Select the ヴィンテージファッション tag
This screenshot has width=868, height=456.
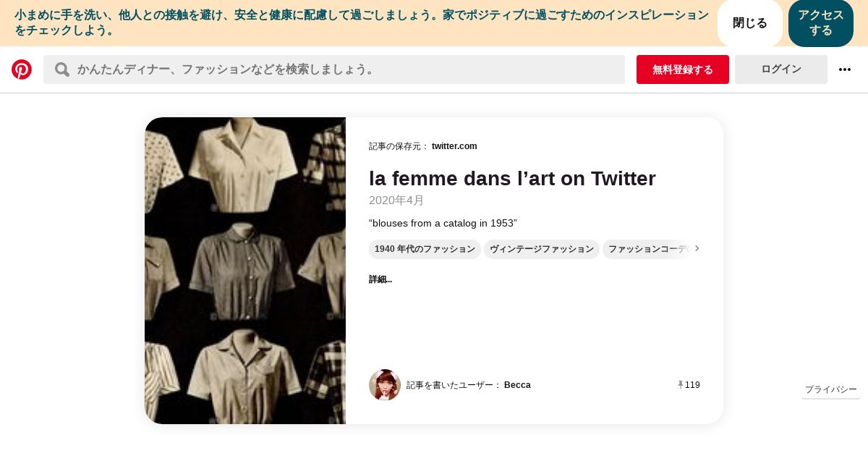tap(542, 249)
